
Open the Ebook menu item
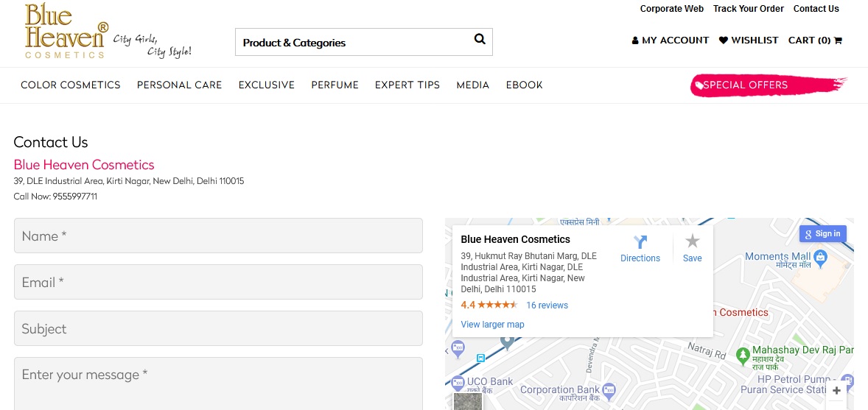coord(524,85)
